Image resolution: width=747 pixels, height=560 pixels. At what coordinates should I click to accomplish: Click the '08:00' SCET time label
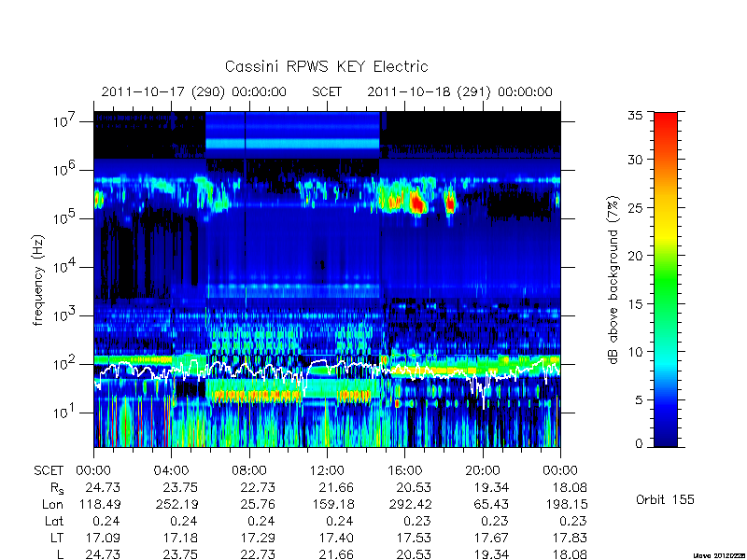[x=249, y=471]
